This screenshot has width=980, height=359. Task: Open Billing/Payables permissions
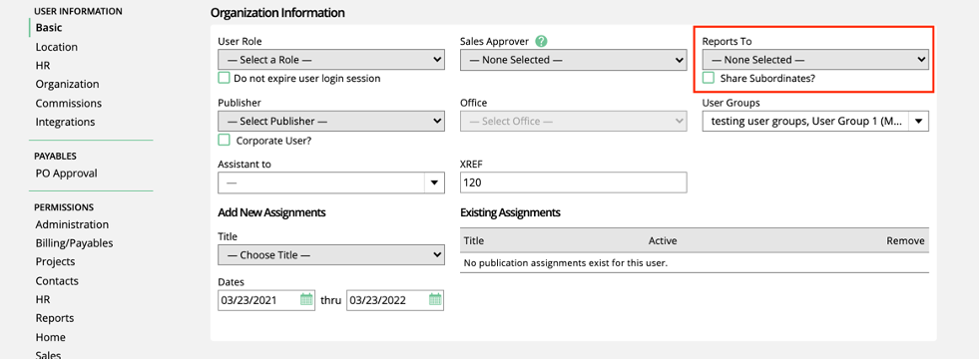pyautogui.click(x=74, y=243)
